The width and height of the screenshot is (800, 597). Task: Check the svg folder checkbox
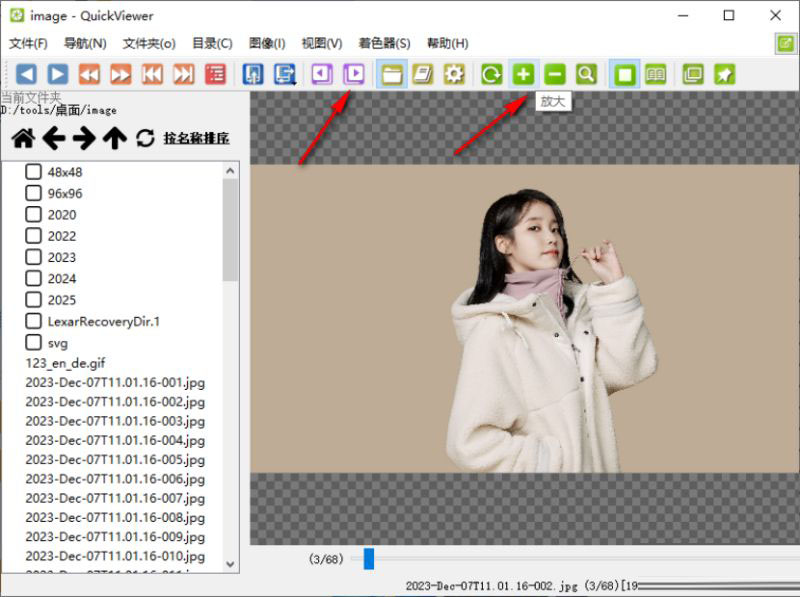[33, 342]
